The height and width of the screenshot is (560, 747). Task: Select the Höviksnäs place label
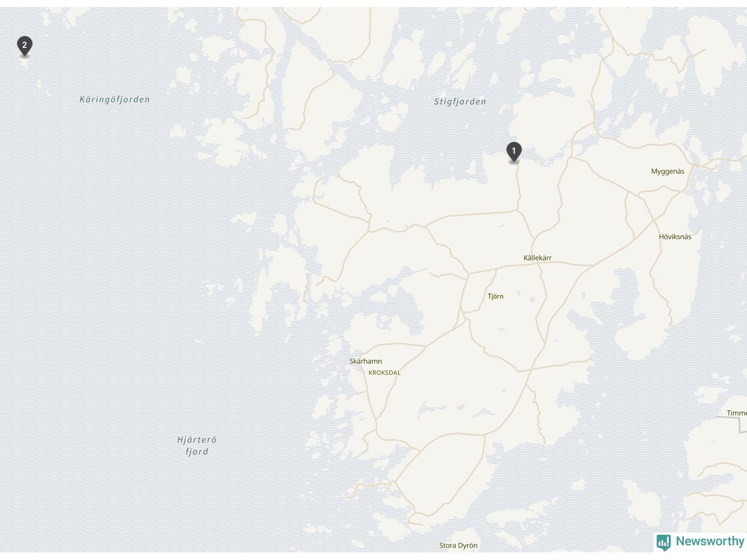pyautogui.click(x=675, y=237)
